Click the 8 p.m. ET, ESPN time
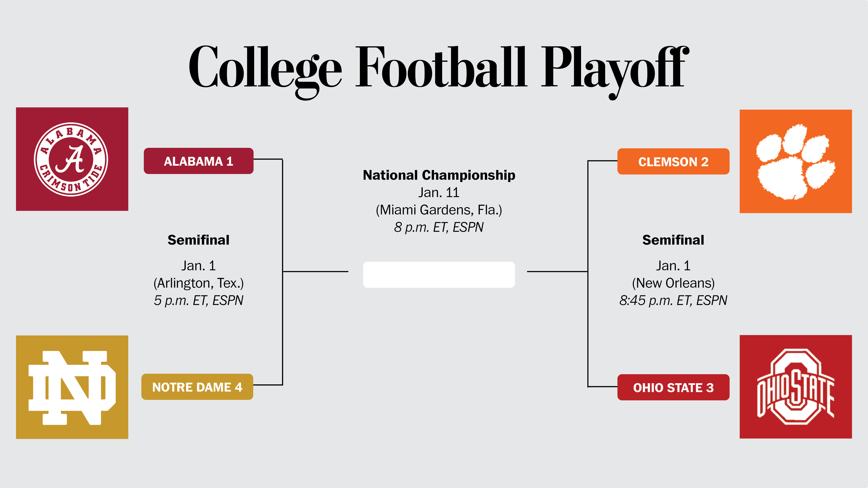 click(x=439, y=227)
